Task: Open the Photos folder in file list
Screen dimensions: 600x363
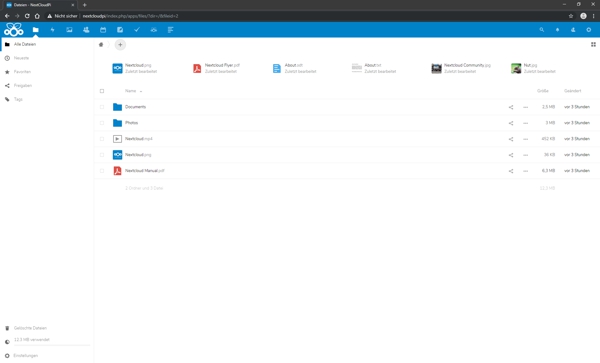Action: pos(131,123)
